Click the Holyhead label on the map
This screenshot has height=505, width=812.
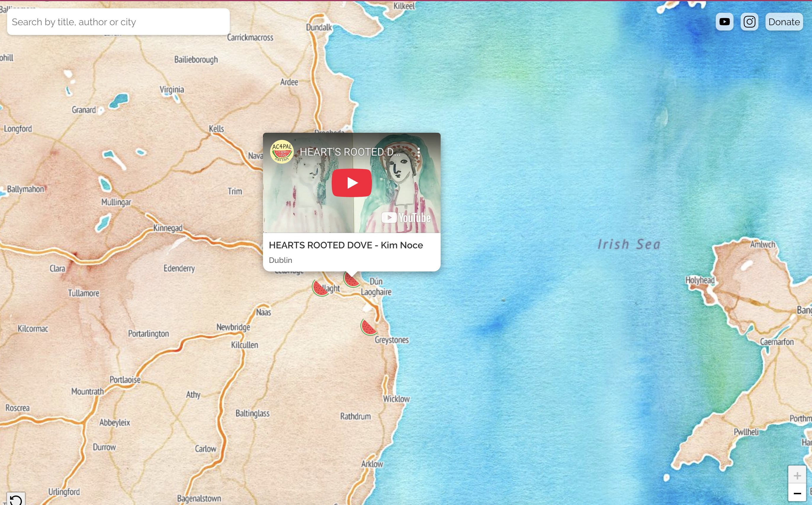point(699,280)
